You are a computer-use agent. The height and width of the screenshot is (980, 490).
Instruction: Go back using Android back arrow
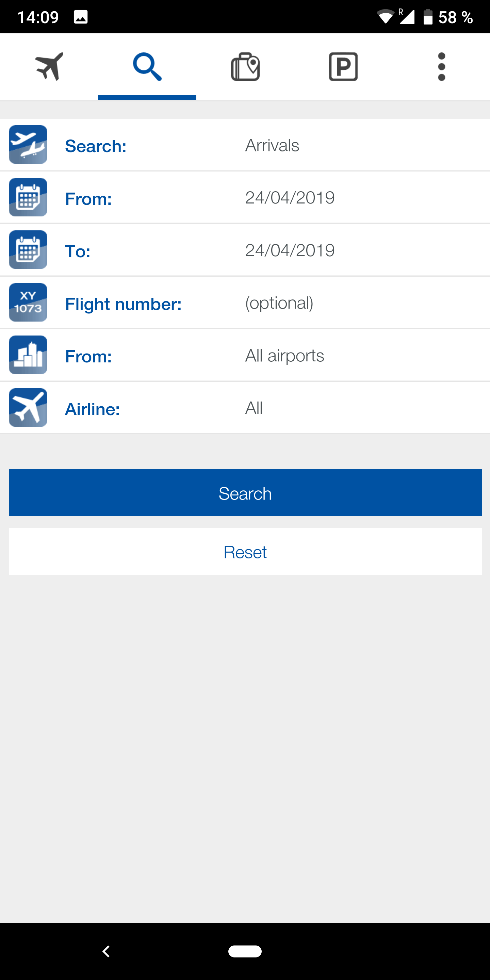click(106, 951)
